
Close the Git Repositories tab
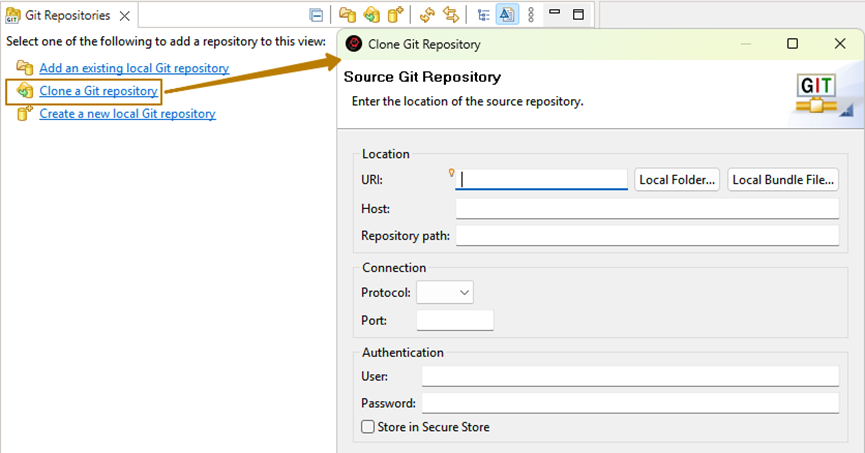(x=123, y=16)
